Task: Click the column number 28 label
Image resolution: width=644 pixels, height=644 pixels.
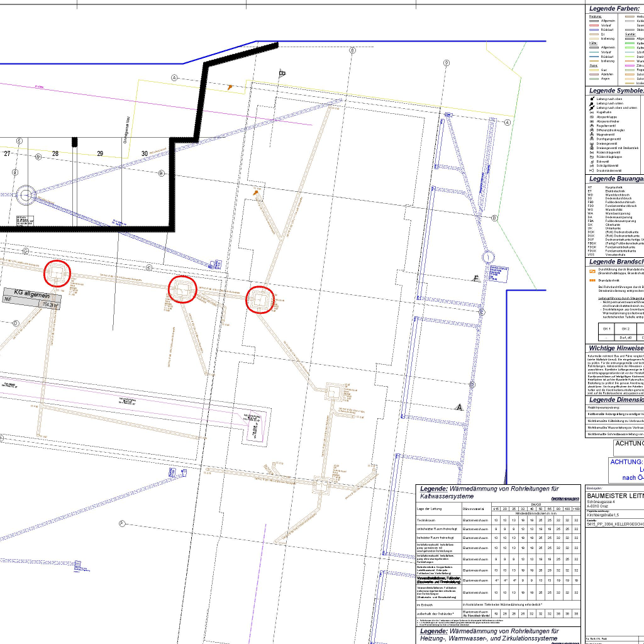Action: pos(55,153)
